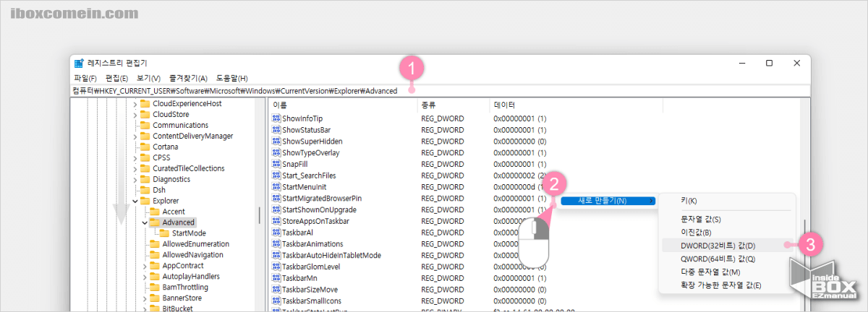868x312 pixels.
Task: Click the ShowStatusBar DWORD value icon
Action: coord(276,130)
